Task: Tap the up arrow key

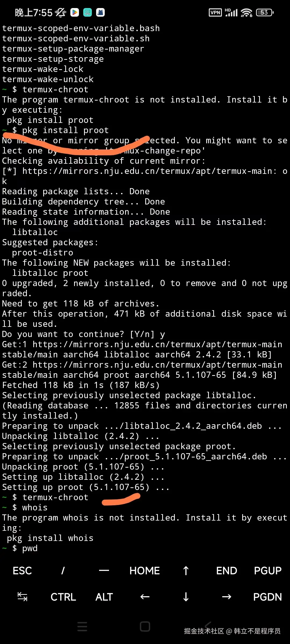Action: (x=186, y=571)
